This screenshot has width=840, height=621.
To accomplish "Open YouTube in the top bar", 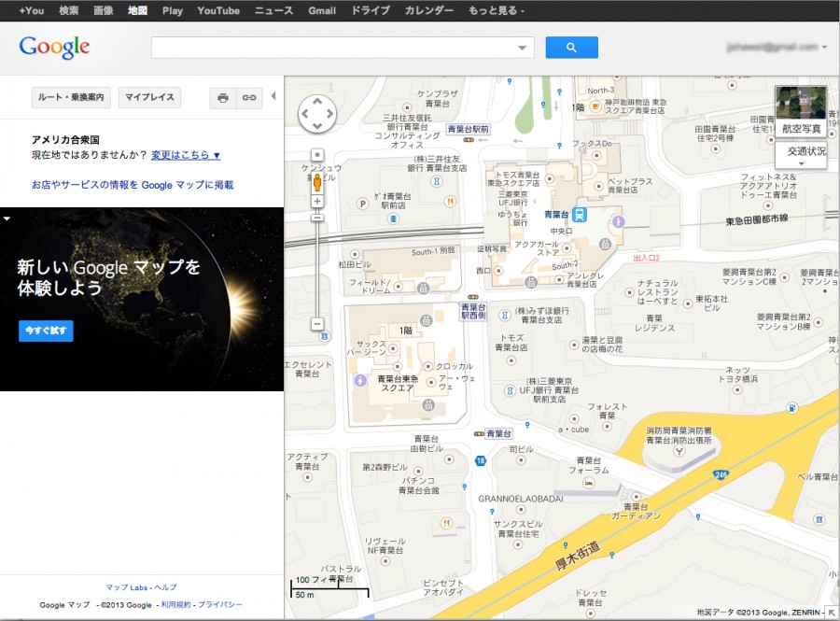I will coord(218,10).
